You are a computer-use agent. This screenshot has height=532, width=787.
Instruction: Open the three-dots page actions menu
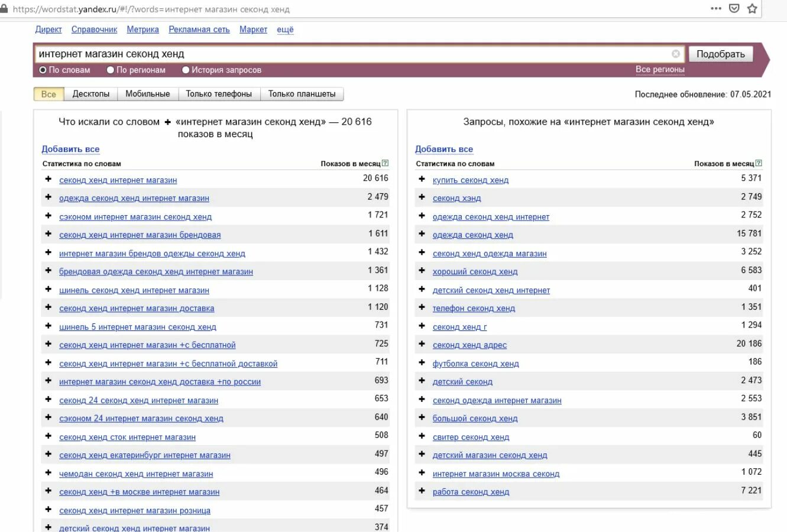tap(715, 9)
